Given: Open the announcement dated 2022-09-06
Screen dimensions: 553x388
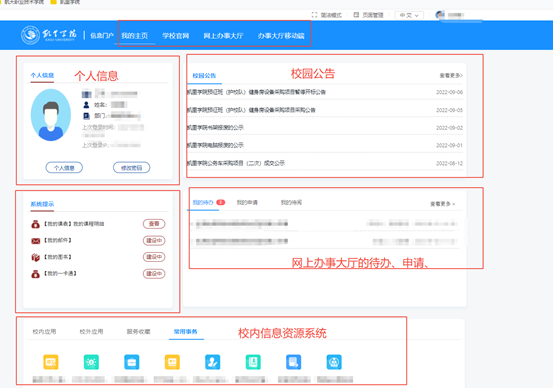Looking at the screenshot, I should coord(325,92).
